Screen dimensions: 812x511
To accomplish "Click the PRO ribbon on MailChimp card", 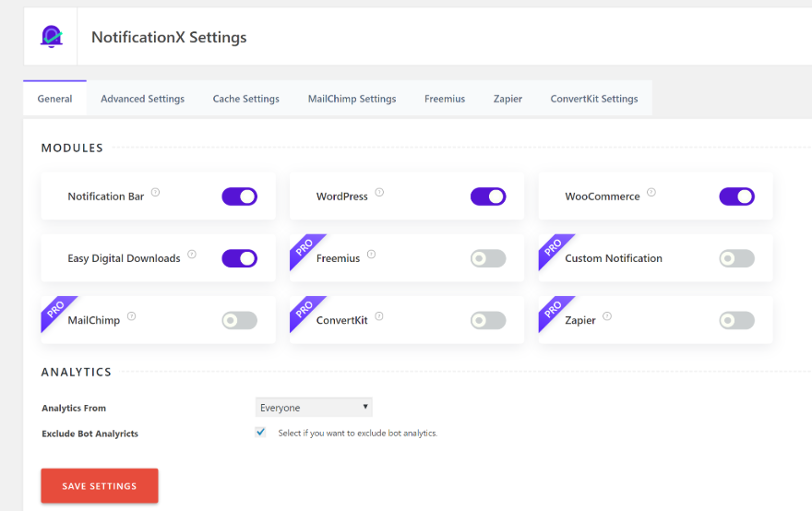I will tap(55, 310).
